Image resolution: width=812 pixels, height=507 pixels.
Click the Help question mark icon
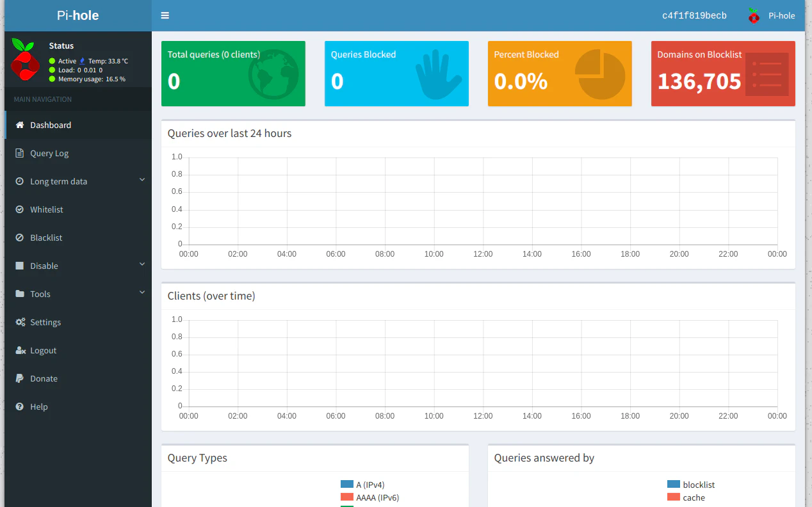point(20,406)
